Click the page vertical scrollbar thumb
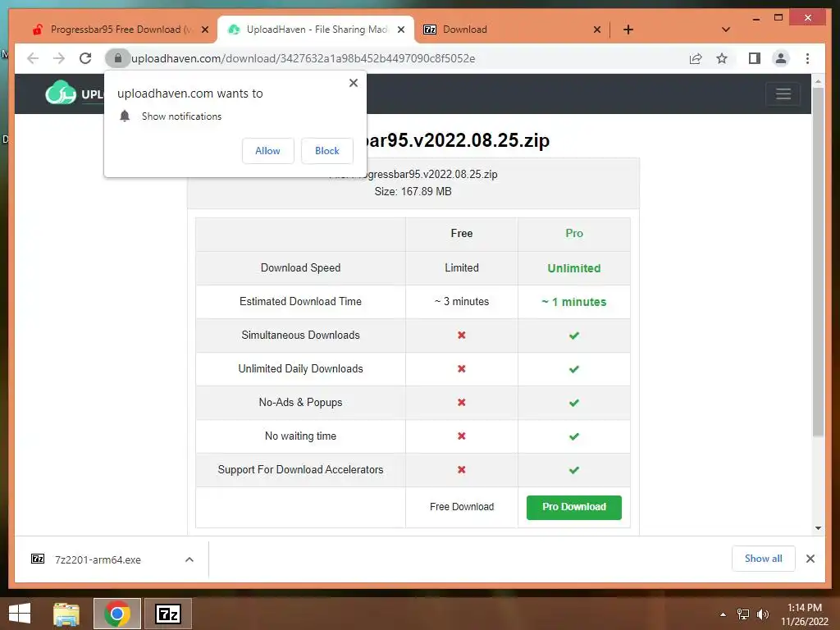The width and height of the screenshot is (840, 630). 818,262
